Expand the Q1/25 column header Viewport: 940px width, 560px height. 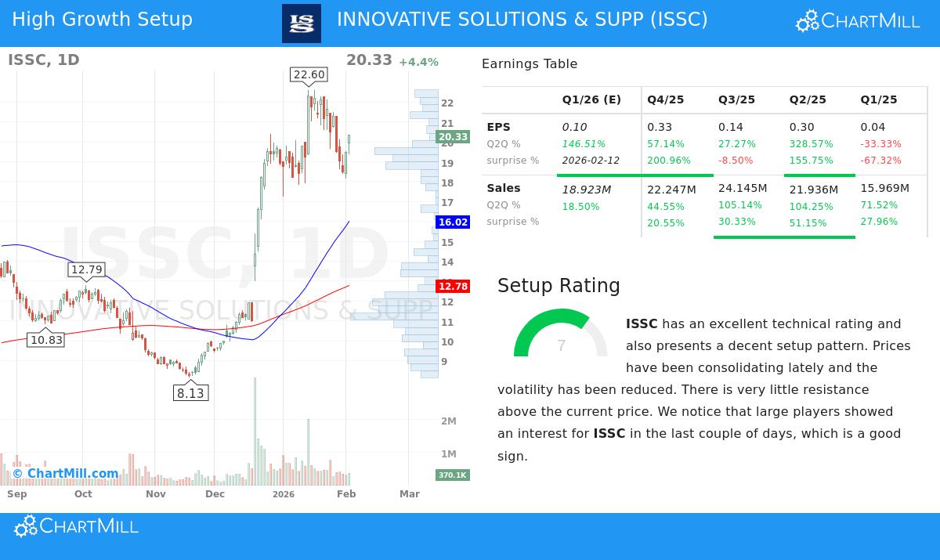click(878, 99)
